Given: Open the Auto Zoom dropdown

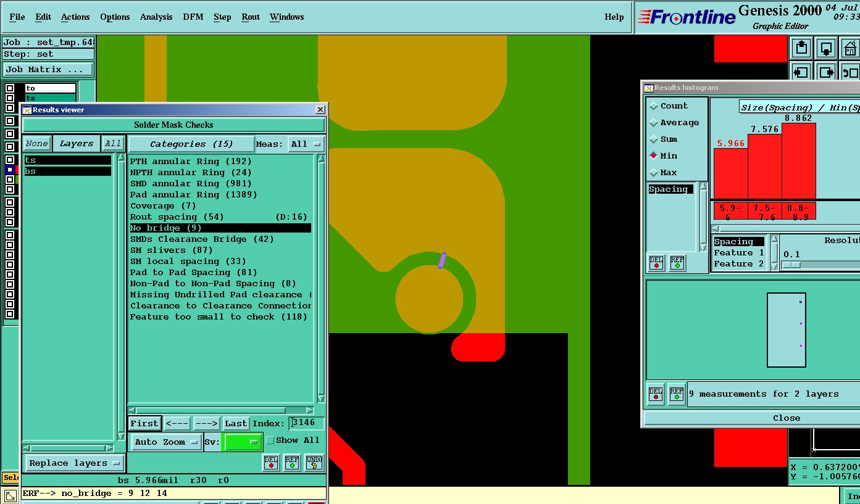Looking at the screenshot, I should point(167,442).
